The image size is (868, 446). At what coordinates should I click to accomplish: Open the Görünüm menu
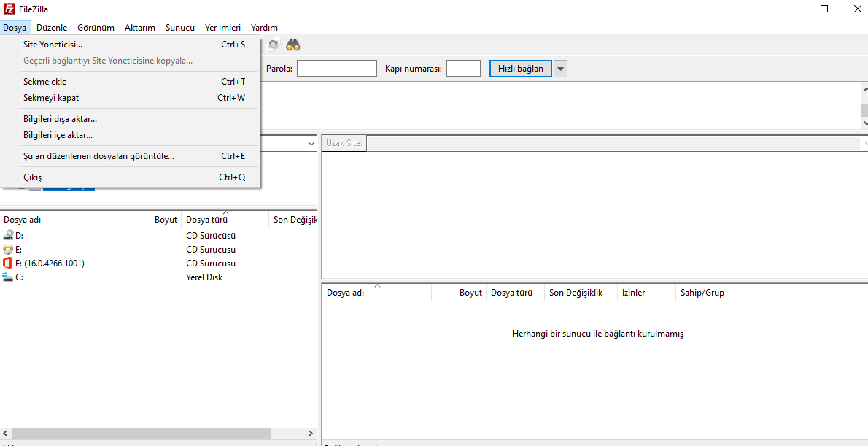pyautogui.click(x=96, y=27)
